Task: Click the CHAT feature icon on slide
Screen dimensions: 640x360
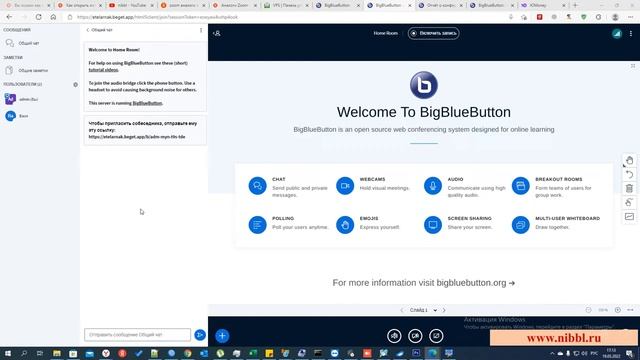Action: click(258, 186)
